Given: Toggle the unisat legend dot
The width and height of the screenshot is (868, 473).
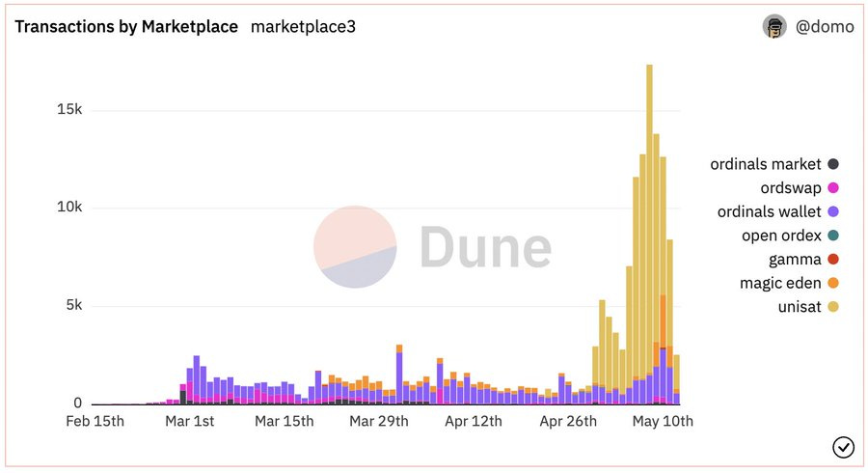Looking at the screenshot, I should pos(833,307).
